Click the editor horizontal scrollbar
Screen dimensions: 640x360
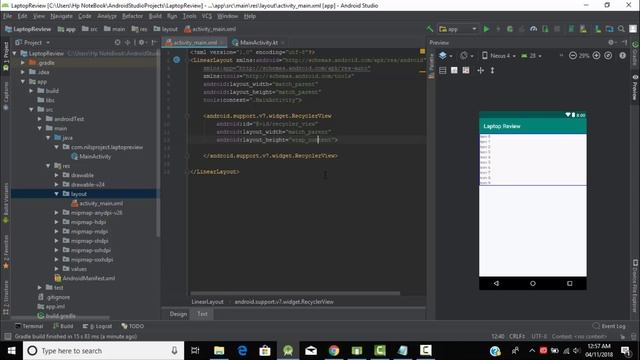295,293
